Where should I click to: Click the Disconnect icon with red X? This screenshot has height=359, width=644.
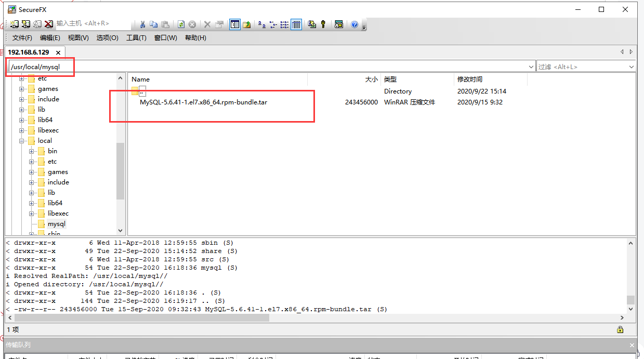(x=49, y=24)
